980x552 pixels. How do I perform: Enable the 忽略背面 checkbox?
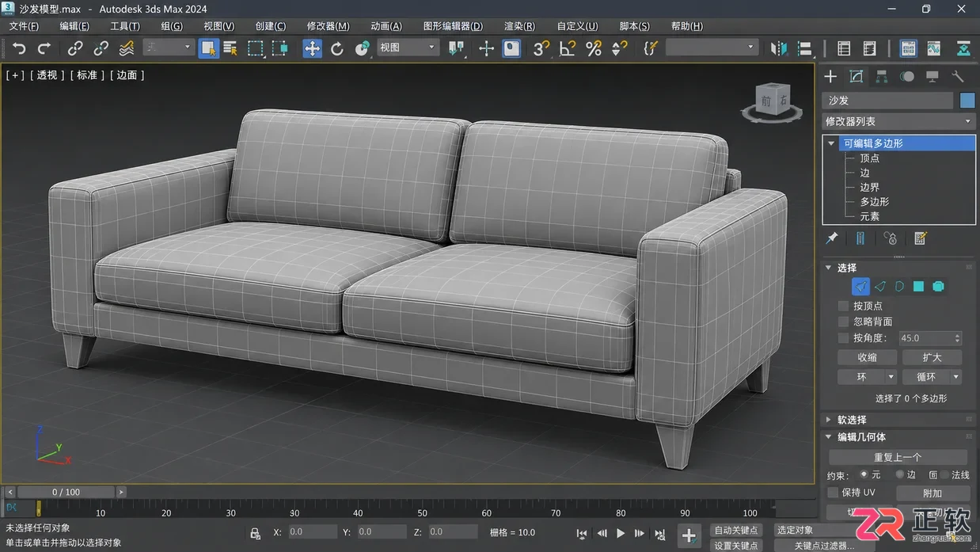[x=844, y=322]
